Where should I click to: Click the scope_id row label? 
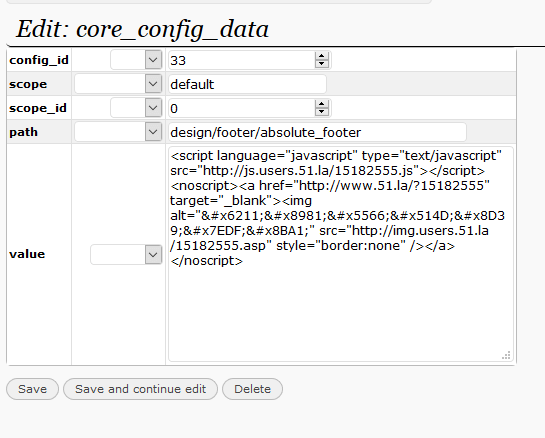tap(38, 108)
